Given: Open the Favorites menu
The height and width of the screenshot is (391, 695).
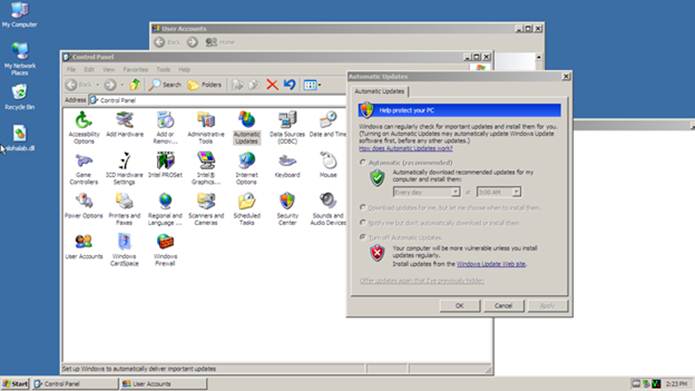Looking at the screenshot, I should tap(135, 70).
